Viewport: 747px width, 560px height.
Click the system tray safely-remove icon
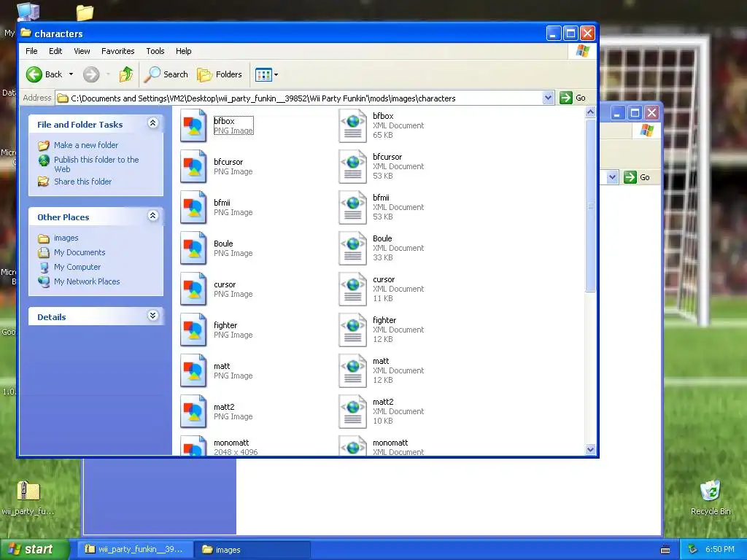click(x=692, y=550)
